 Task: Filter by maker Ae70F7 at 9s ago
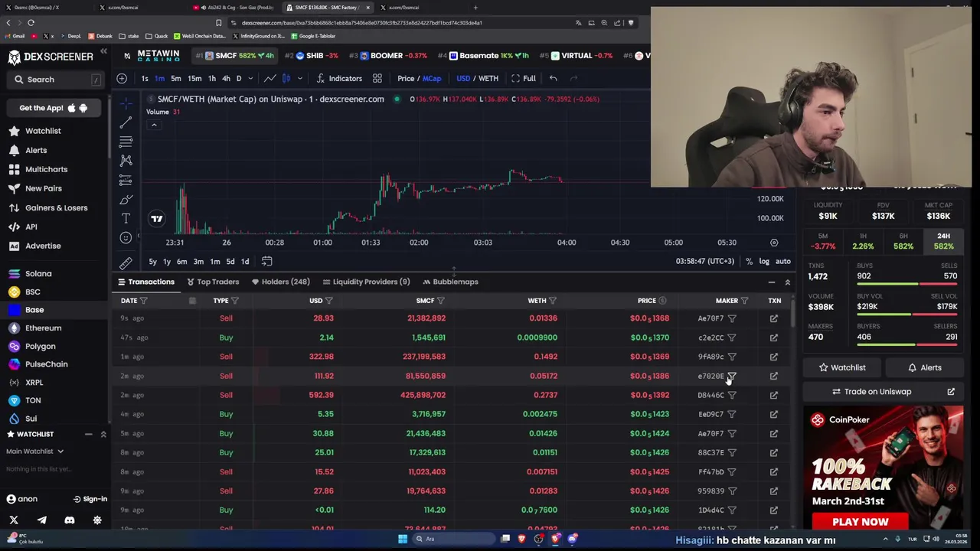(732, 318)
